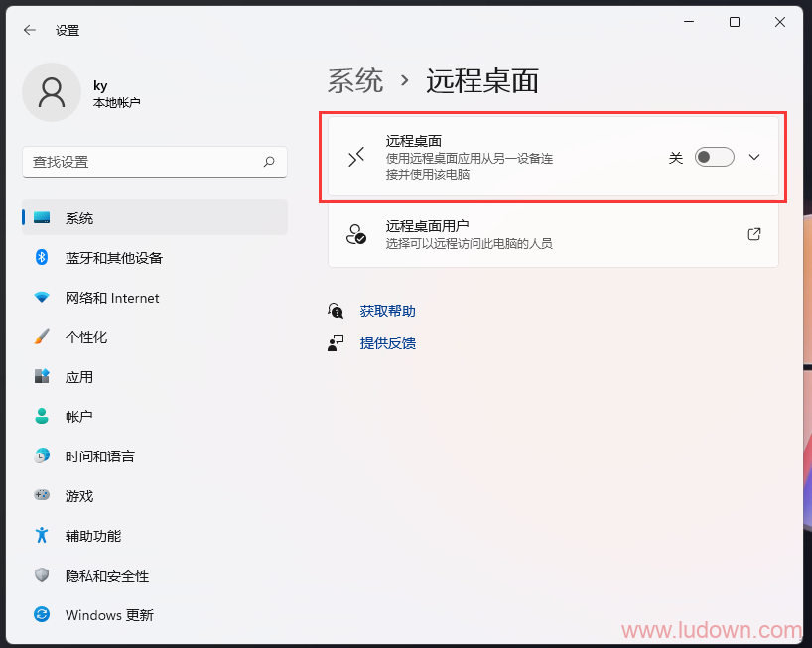Close the 设置 window
The height and width of the screenshot is (648, 812).
(780, 22)
